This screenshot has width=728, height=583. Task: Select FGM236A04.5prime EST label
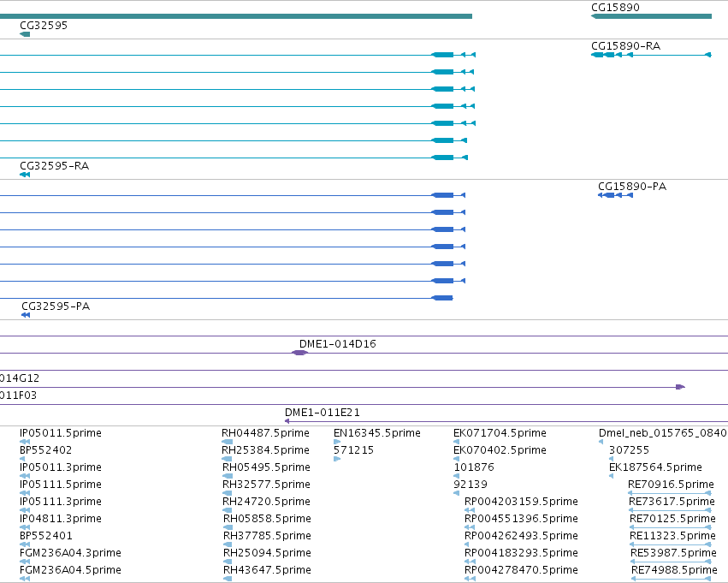[x=70, y=570]
